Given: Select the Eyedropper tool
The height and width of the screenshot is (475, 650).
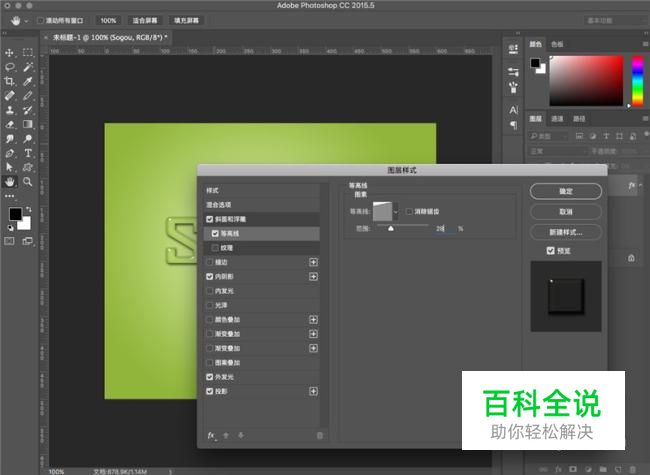Looking at the screenshot, I should tap(28, 81).
